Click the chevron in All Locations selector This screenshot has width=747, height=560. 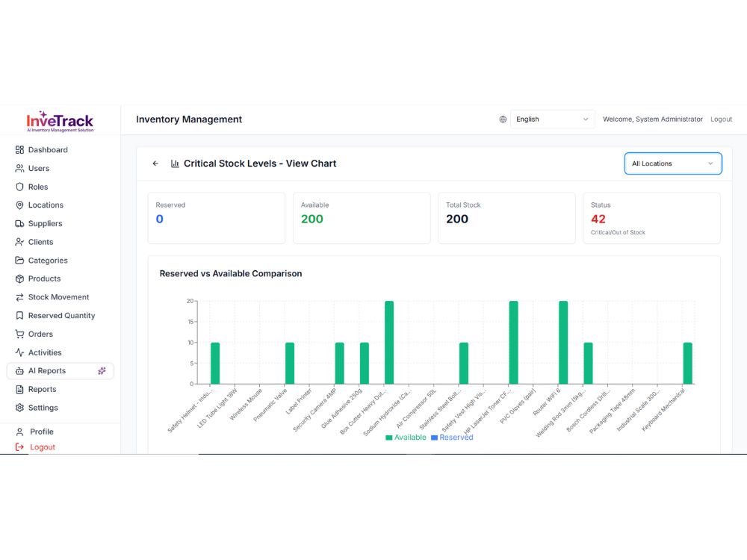coord(710,164)
